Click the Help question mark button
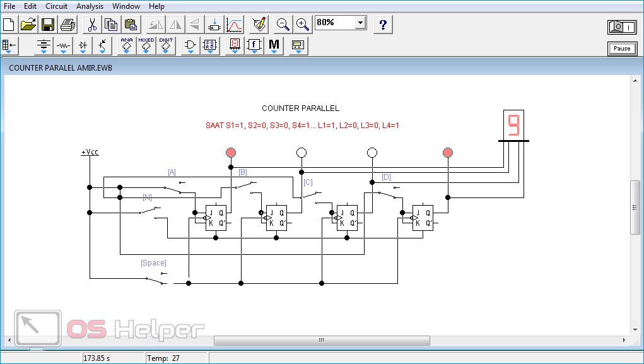Screen dimensions: 644x364 (x=383, y=25)
